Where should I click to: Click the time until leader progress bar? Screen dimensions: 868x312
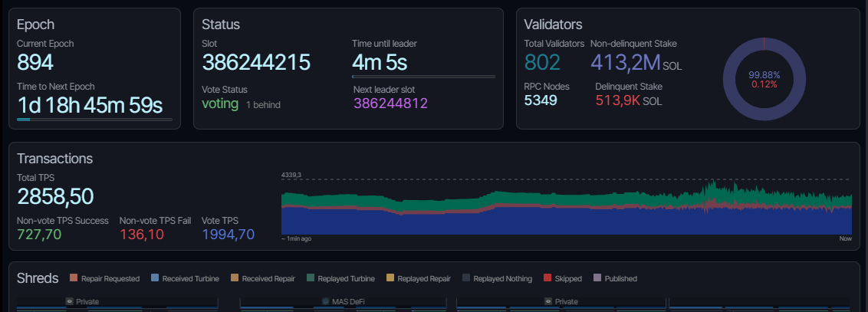(x=423, y=77)
